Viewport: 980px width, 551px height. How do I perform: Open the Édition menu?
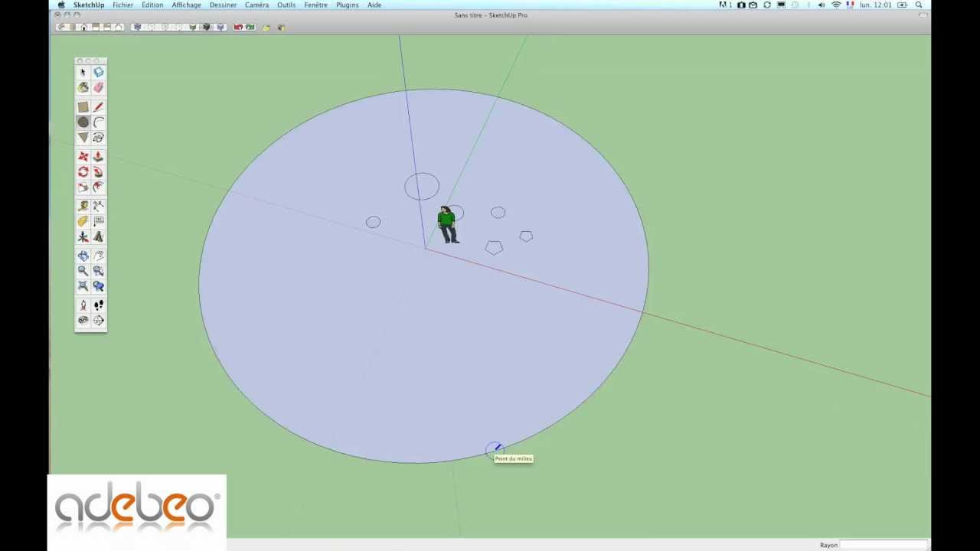(x=152, y=5)
